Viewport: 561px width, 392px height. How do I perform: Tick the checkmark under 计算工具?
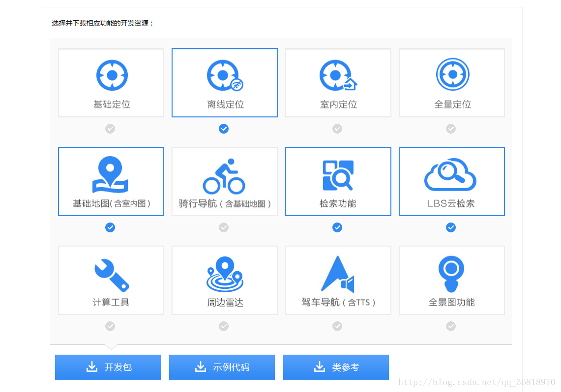click(x=110, y=326)
